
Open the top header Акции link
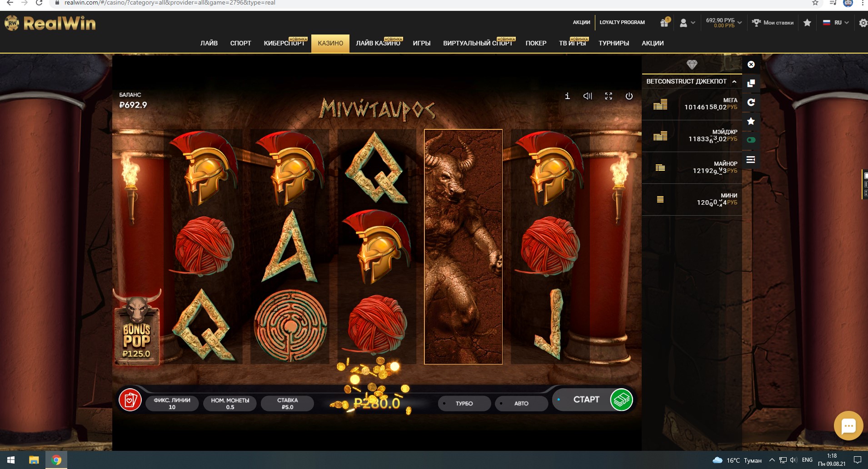(581, 22)
